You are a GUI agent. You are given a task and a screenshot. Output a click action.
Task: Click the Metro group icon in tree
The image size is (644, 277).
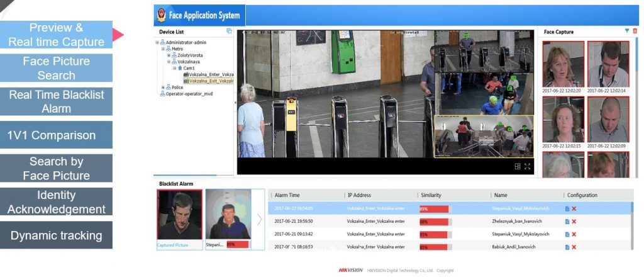[169, 48]
